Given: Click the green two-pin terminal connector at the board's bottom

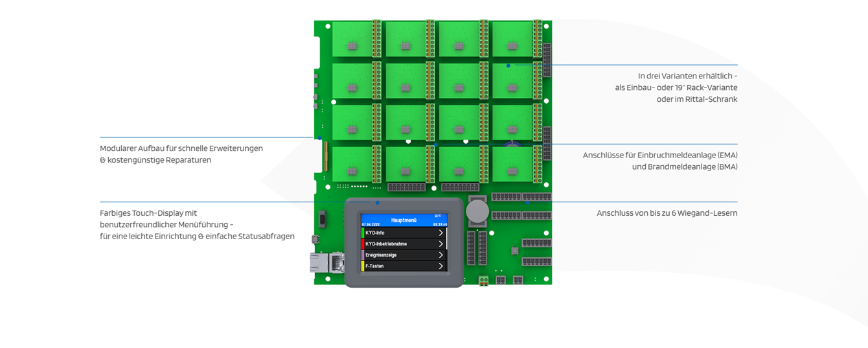Looking at the screenshot, I should pyautogui.click(x=483, y=280).
